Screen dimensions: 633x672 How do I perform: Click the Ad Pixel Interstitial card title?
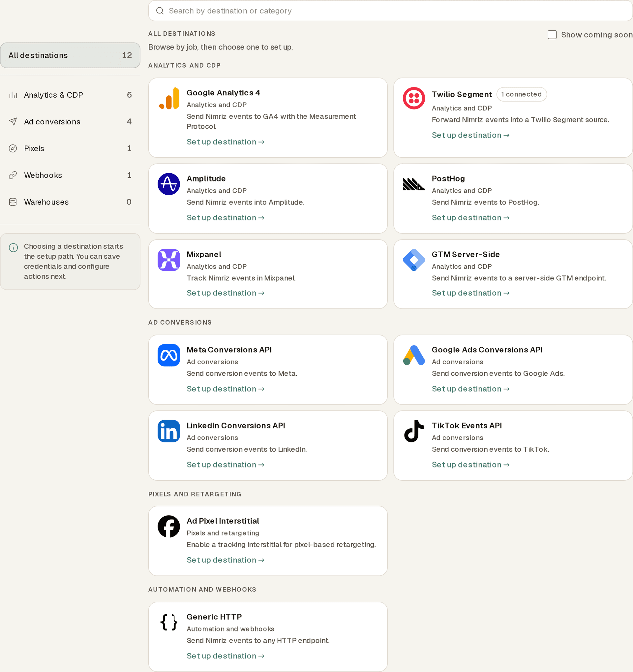(223, 521)
